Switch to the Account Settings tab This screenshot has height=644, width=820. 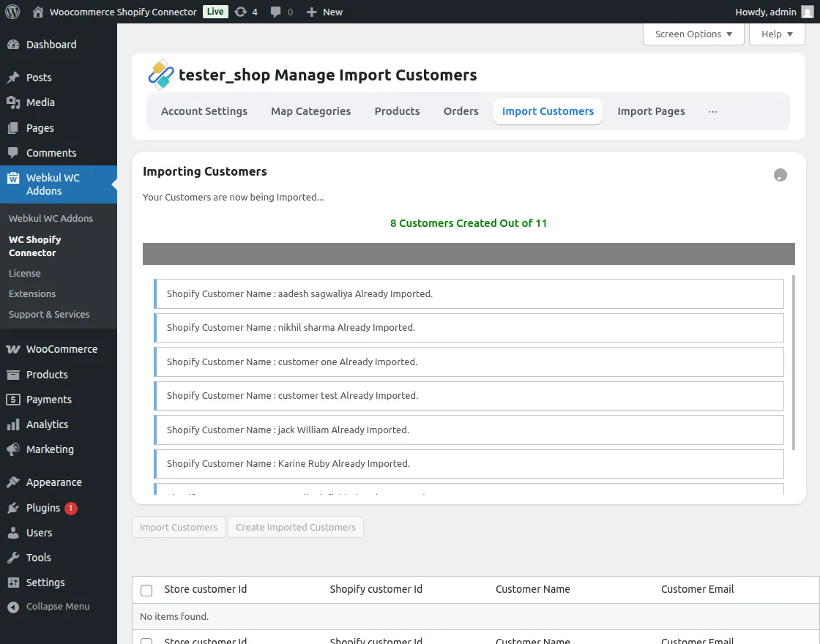(x=204, y=111)
